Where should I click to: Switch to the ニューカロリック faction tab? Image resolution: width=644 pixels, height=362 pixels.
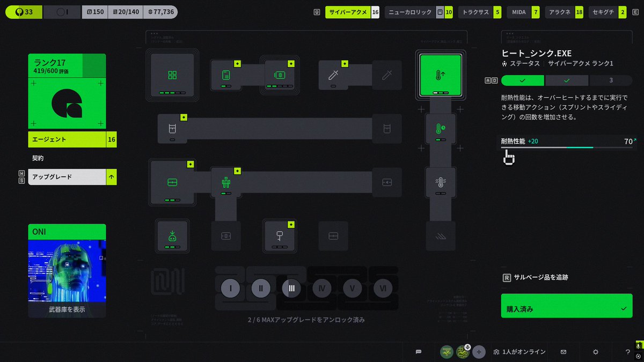(x=419, y=12)
